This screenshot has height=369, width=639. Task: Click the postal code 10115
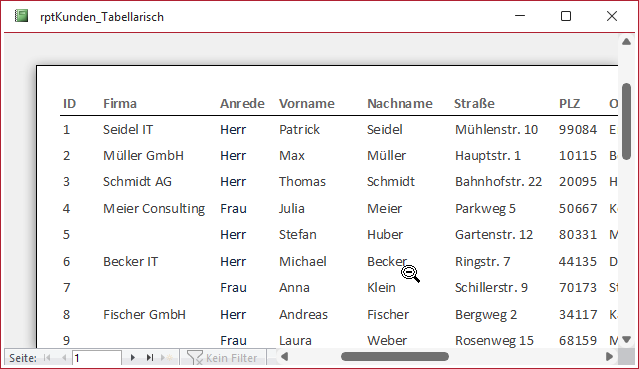[578, 156]
